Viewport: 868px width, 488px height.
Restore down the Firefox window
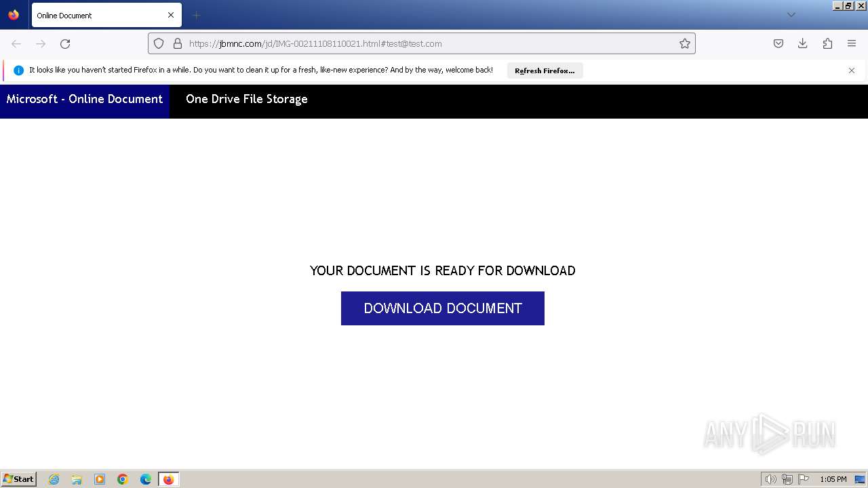(x=848, y=5)
